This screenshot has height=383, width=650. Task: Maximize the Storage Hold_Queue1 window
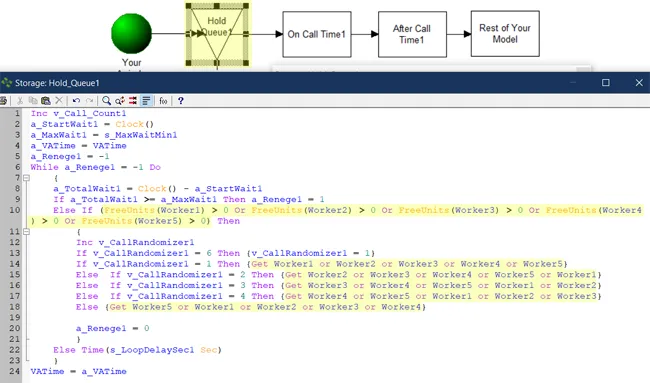click(606, 82)
